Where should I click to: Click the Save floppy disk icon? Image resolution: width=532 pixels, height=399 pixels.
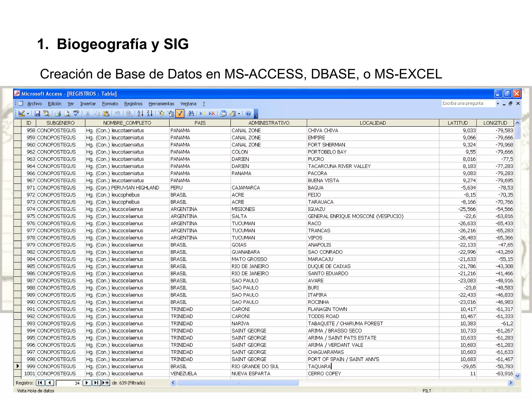coord(37,114)
